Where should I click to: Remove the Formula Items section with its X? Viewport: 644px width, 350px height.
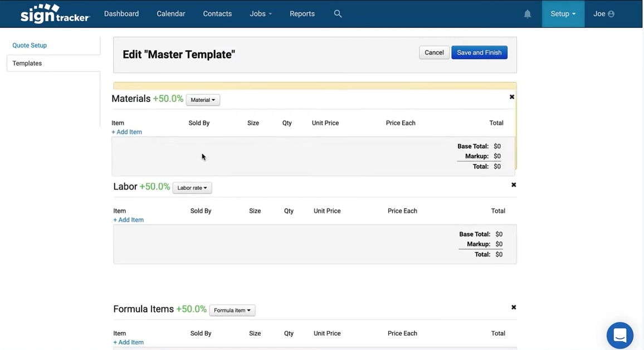(x=514, y=307)
